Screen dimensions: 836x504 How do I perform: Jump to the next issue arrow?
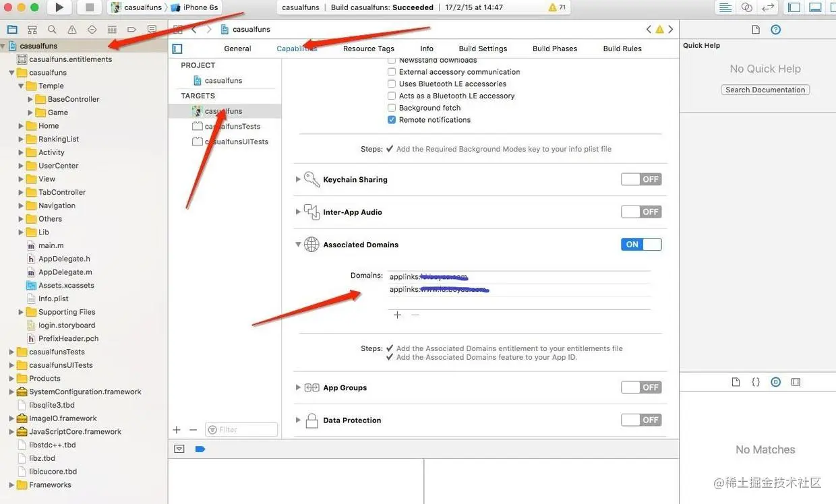[670, 30]
